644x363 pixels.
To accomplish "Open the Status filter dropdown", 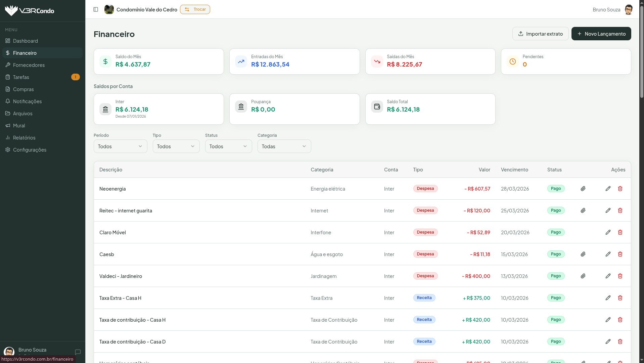I will 228,146.
